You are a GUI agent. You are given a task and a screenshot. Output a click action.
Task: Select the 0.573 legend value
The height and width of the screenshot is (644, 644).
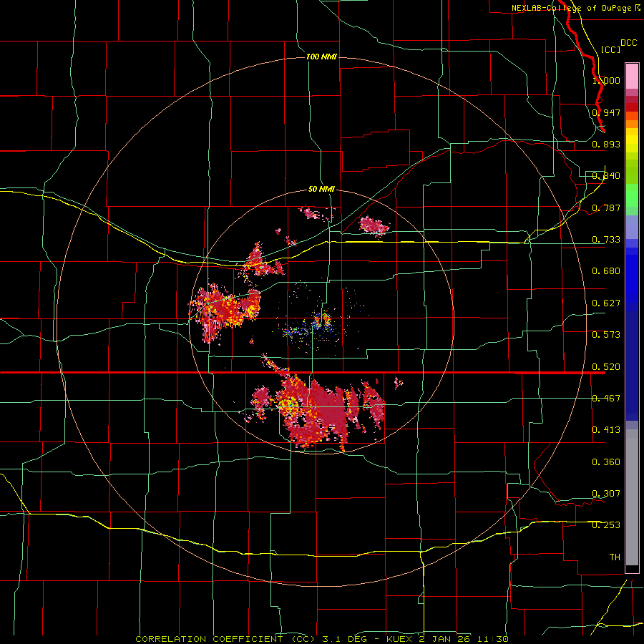point(606,335)
